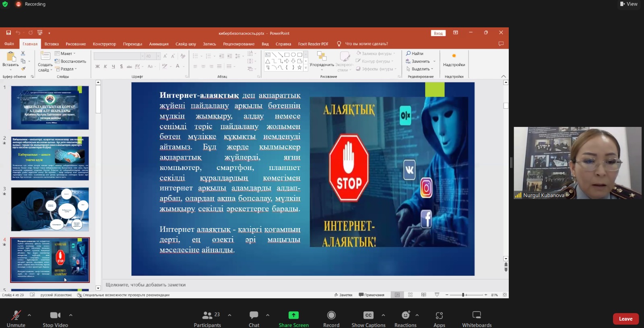
Task: Switch to the Анимация tab
Action: click(x=159, y=44)
